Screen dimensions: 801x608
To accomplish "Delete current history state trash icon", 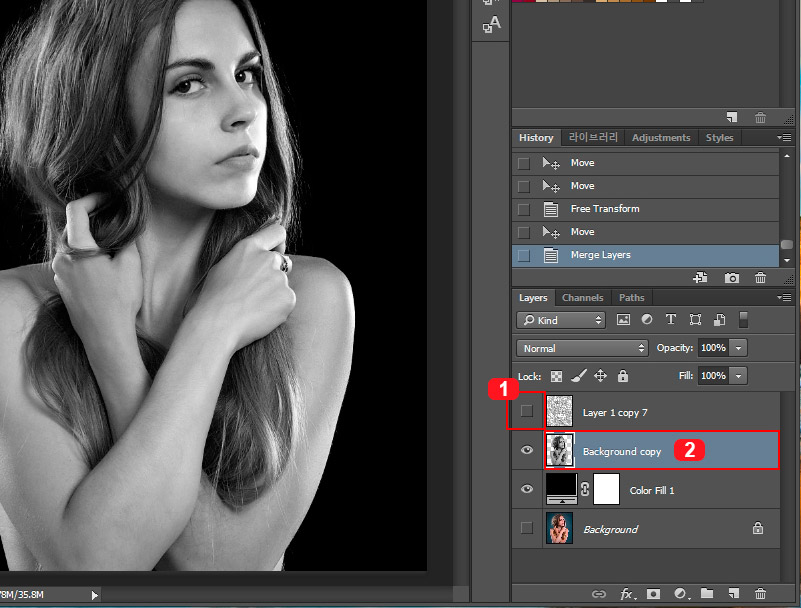I will 760,278.
